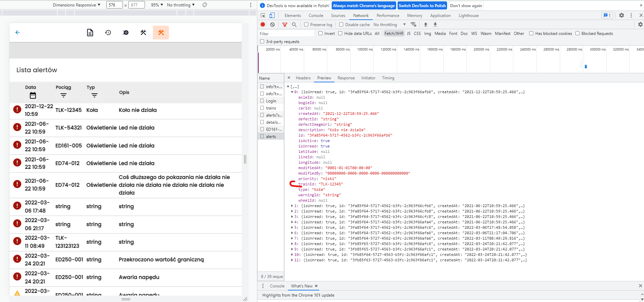Check the Invert filter checkbox
Screen dimensions: 644x302
(320, 33)
